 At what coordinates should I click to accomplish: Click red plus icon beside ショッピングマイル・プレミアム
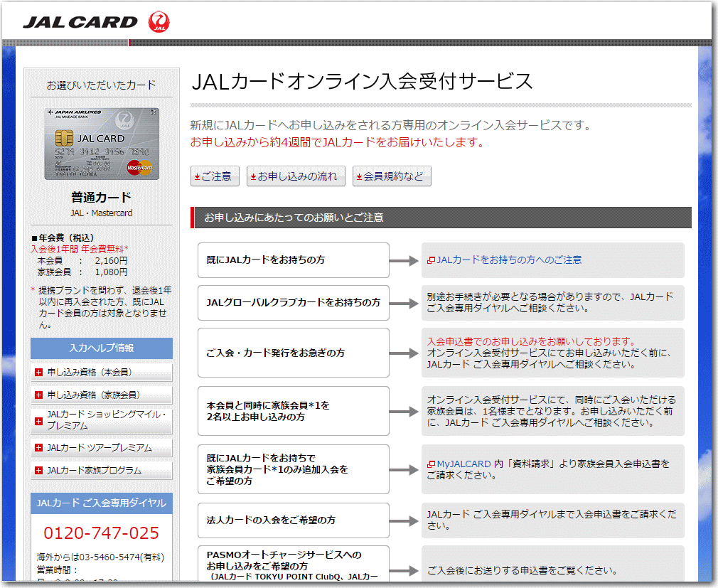tap(38, 421)
